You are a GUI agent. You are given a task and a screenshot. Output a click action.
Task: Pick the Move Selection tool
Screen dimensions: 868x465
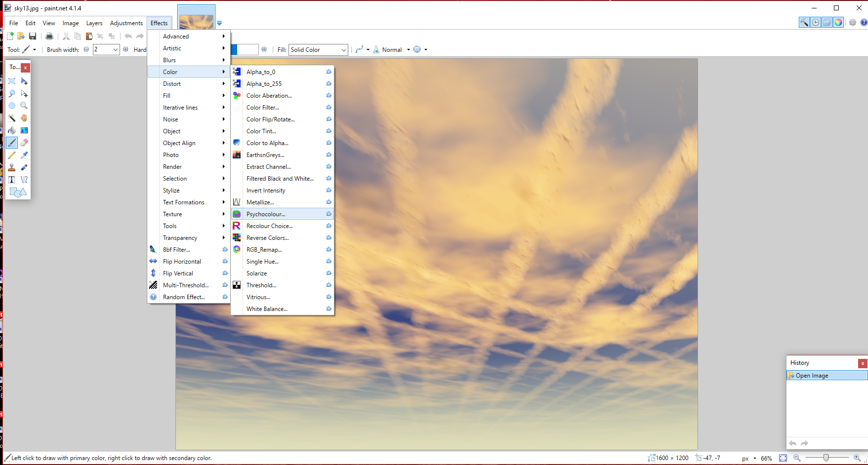[24, 93]
